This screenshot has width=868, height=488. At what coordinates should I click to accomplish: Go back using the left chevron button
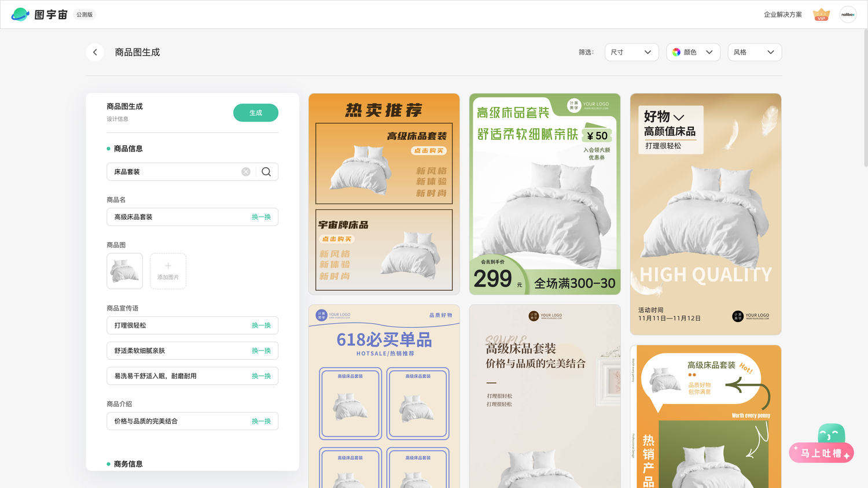pyautogui.click(x=95, y=52)
